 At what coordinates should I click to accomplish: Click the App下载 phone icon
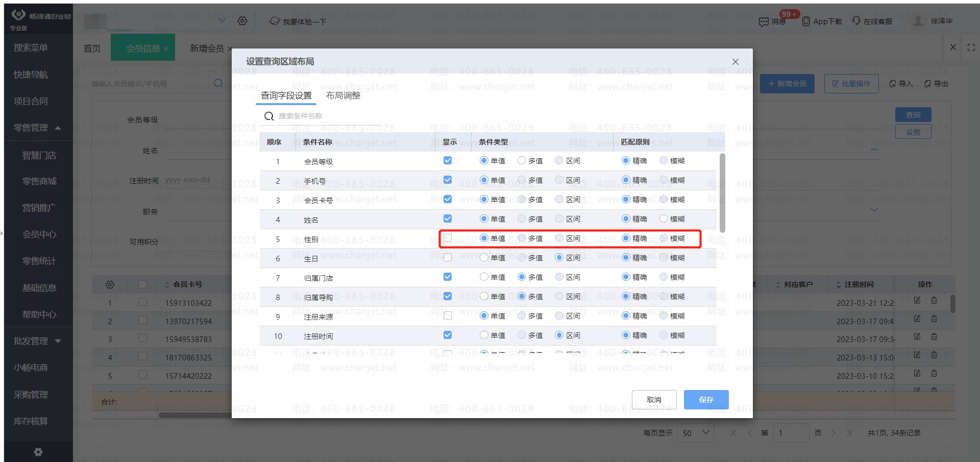click(806, 21)
